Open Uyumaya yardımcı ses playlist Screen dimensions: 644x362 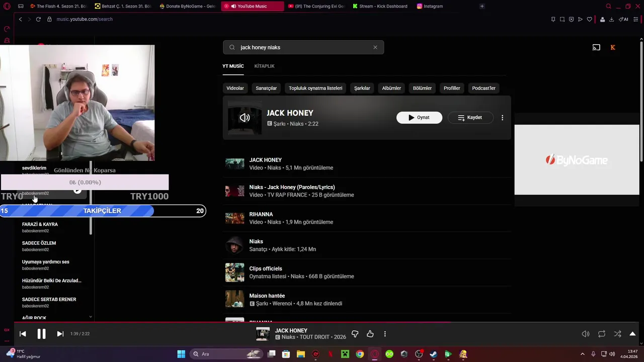46,262
